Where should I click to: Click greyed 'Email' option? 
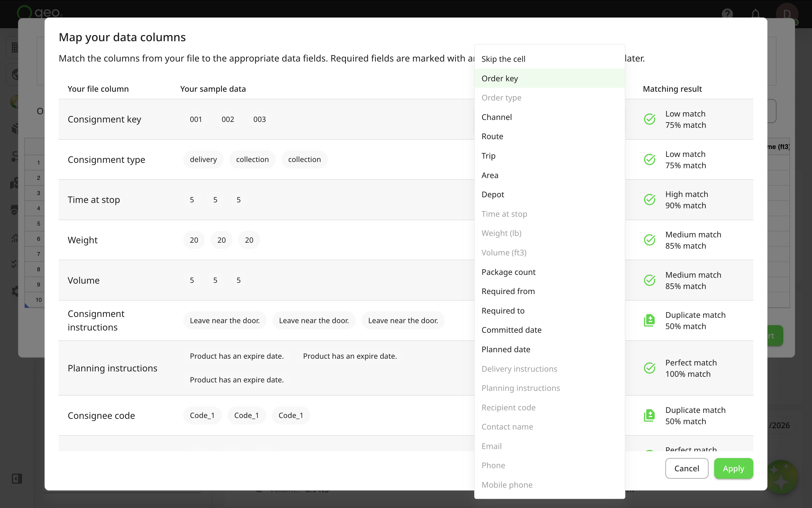tap(549, 446)
